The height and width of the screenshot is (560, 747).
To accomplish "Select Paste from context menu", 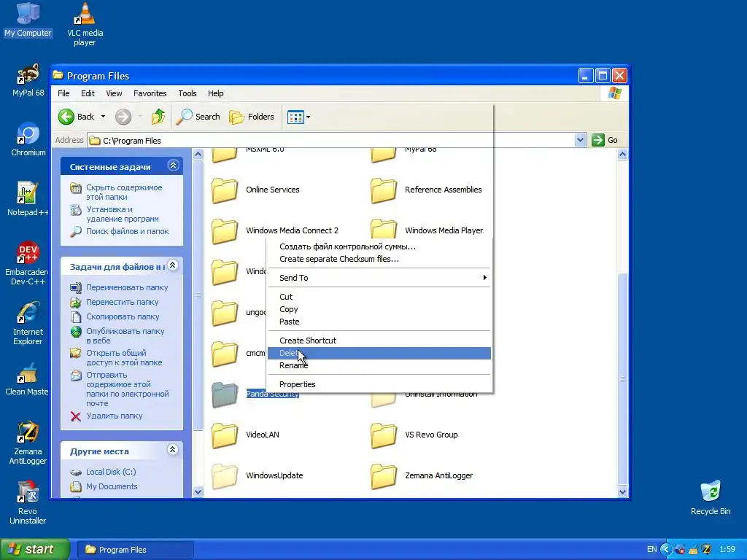I will 379,322.
